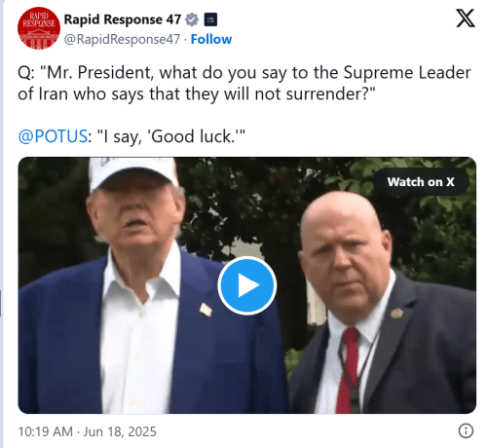Viewport: 487px width, 448px height.
Task: Open the @POTUS mention link
Action: (53, 136)
